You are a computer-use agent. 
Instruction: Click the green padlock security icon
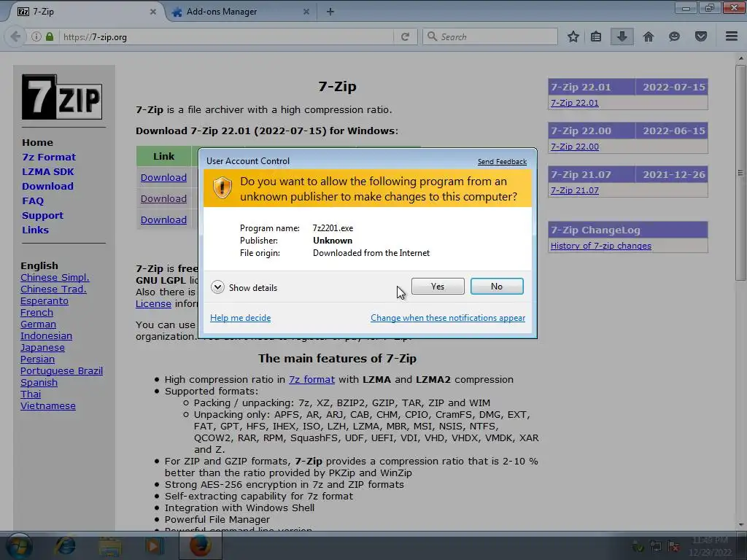pyautogui.click(x=50, y=36)
